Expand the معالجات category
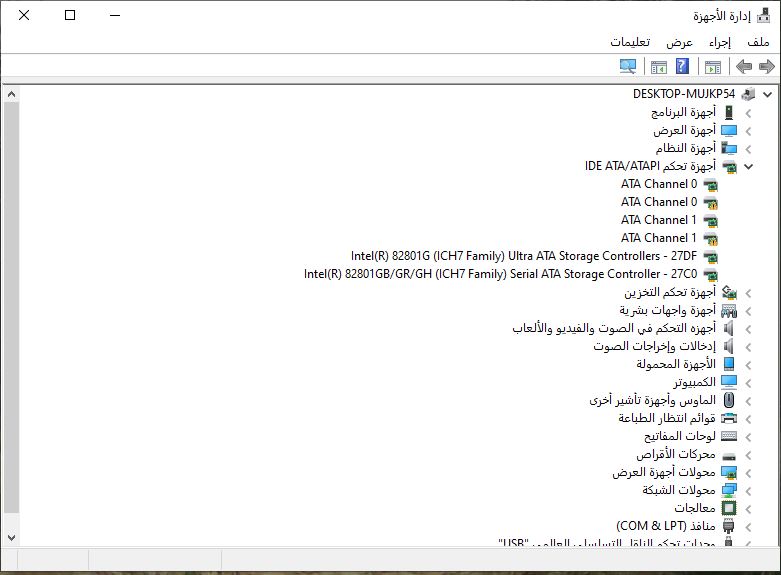 pos(748,509)
